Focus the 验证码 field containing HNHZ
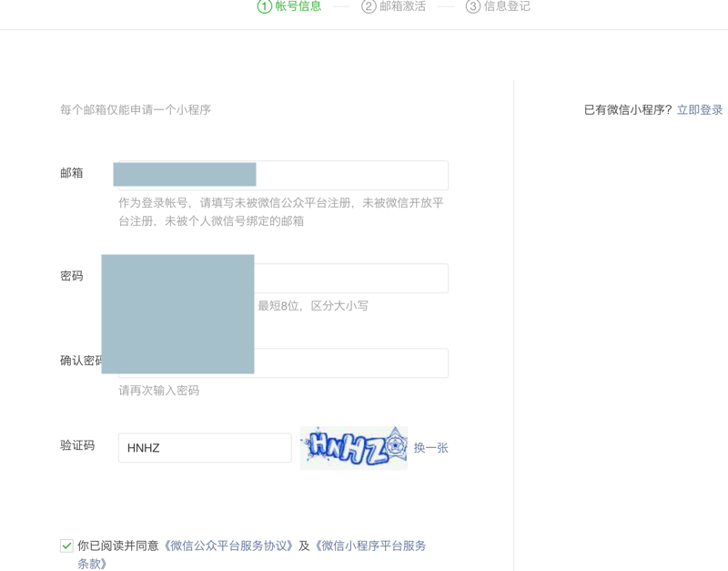The height and width of the screenshot is (571, 728). 205,447
